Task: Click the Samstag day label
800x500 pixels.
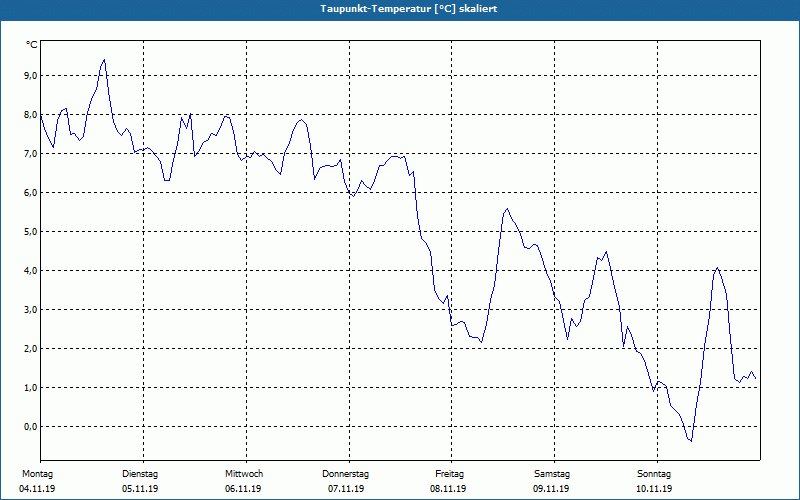Action: (x=552, y=474)
